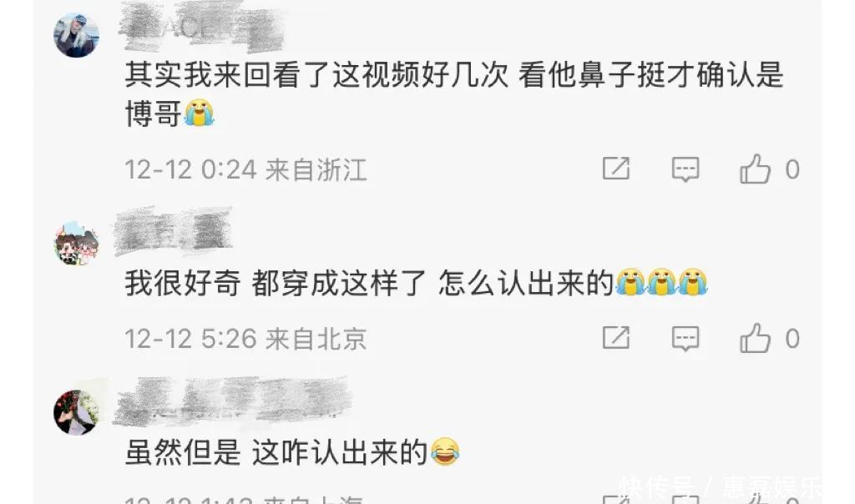This screenshot has width=855, height=504.
Task: Like the comment posted from Beijing
Action: [x=755, y=338]
